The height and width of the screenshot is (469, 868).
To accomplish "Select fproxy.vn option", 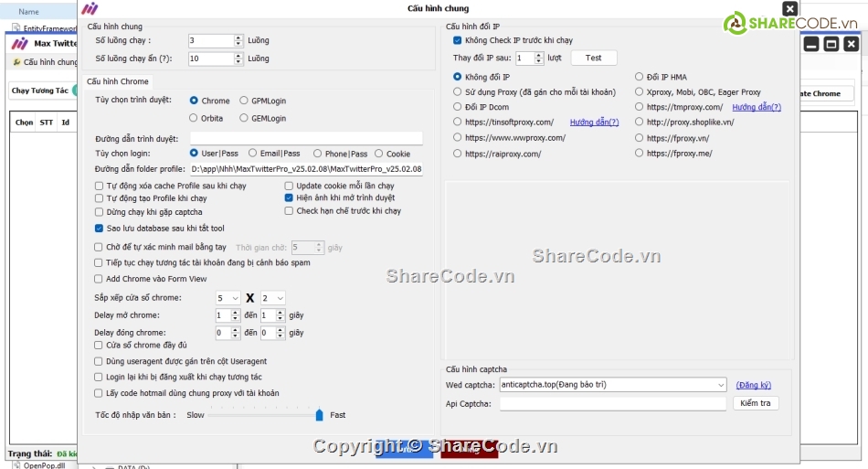I will tap(639, 137).
